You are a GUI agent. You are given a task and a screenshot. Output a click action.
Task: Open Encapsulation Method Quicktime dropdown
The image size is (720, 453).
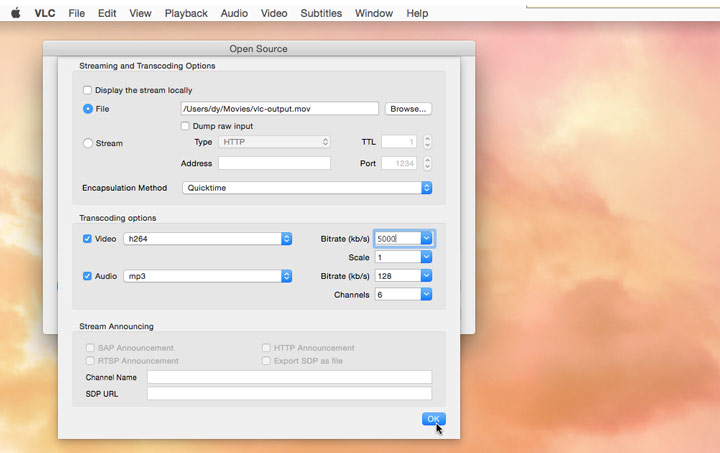click(307, 188)
